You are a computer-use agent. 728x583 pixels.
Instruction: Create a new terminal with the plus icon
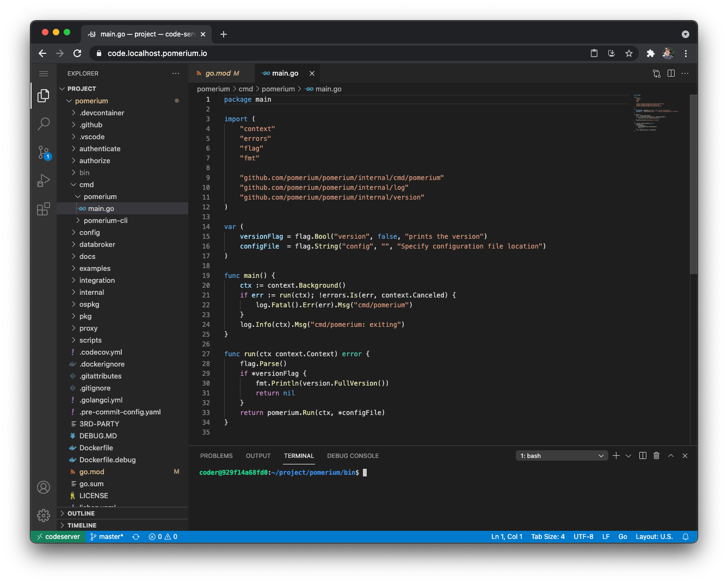615,455
